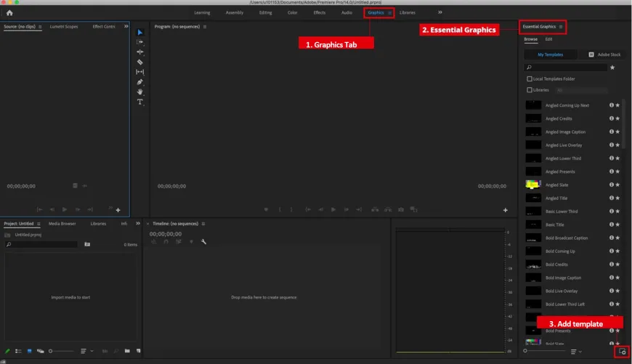The width and height of the screenshot is (632, 364).
Task: Enable Libraries checkbox
Action: tap(530, 90)
